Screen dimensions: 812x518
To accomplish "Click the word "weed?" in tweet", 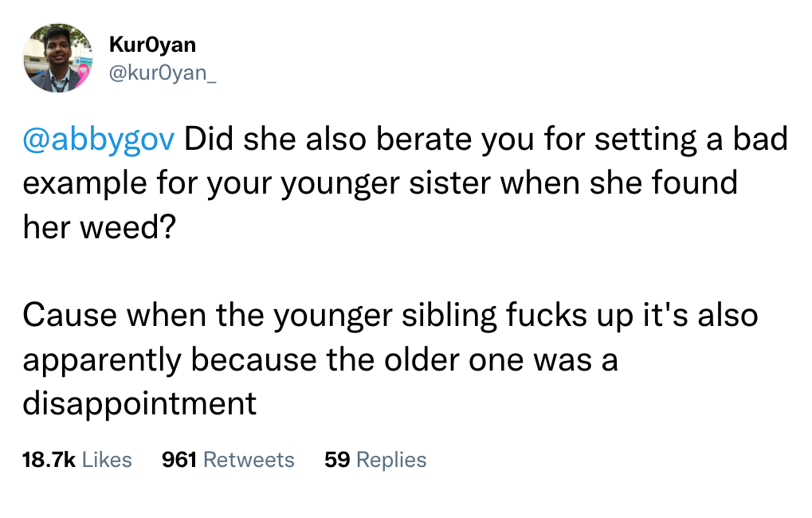I will [x=128, y=227].
